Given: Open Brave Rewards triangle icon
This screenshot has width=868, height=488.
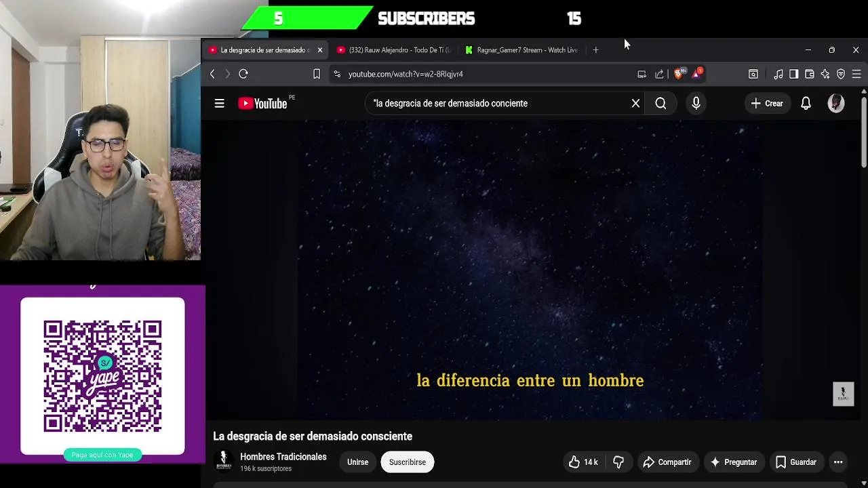Looking at the screenshot, I should 697,73.
